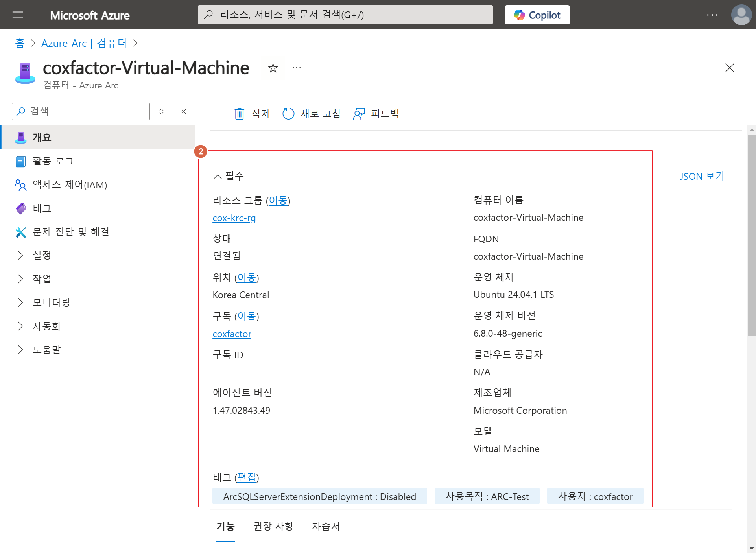756x553 pixels.
Task: Switch to the 권장 사항 tab
Action: 273,526
